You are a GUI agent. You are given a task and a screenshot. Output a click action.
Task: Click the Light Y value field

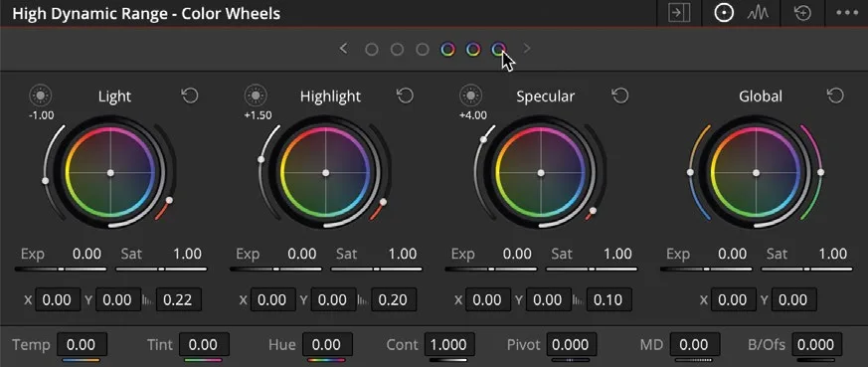tap(118, 300)
